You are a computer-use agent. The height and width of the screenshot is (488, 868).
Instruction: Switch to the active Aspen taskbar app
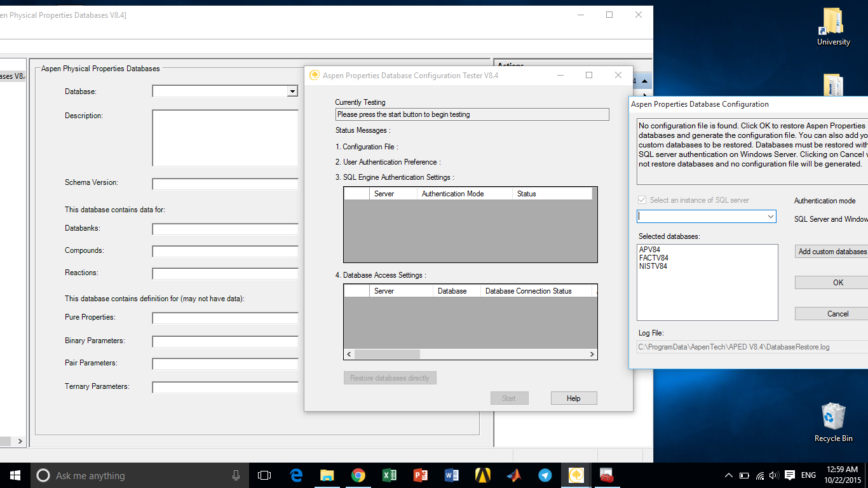coord(576,475)
